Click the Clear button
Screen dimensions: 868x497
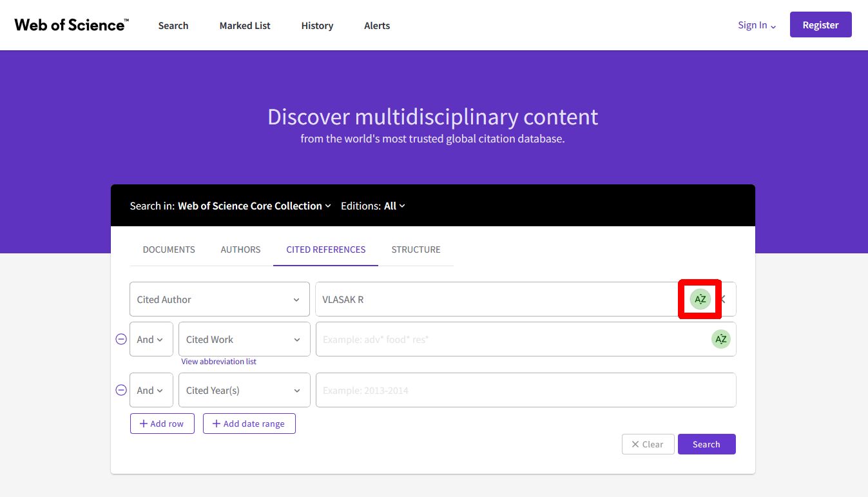(648, 444)
